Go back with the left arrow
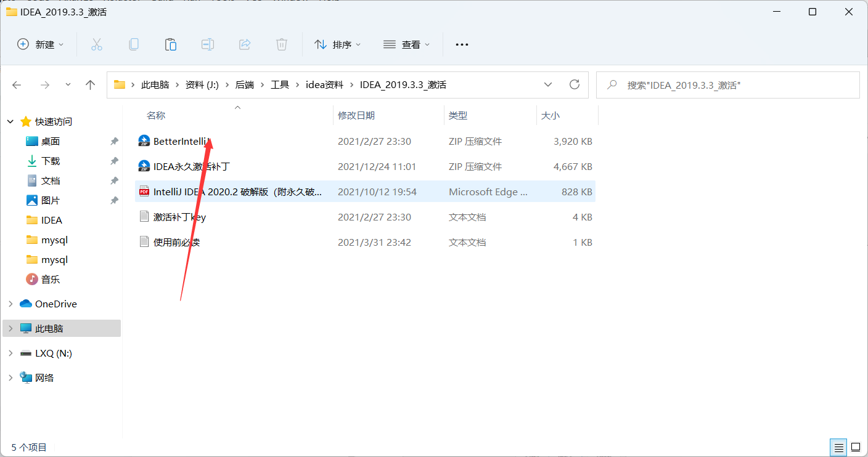Screen dimensions: 868x457 (17, 85)
